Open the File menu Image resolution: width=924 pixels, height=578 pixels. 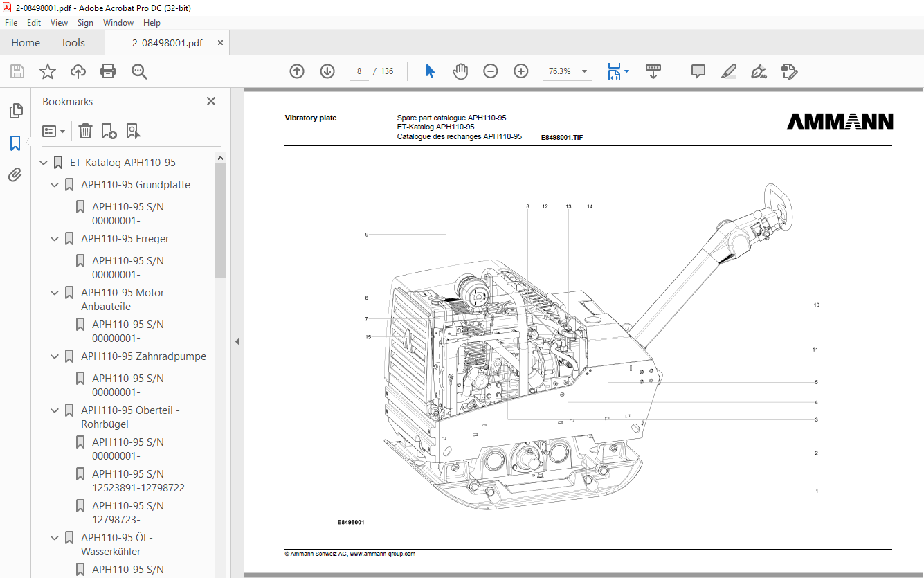click(11, 23)
